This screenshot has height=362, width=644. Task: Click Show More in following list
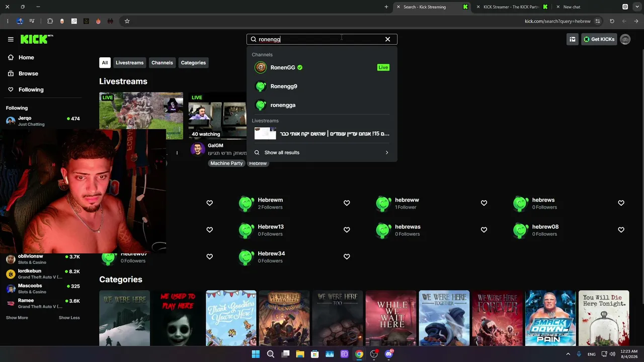(x=17, y=318)
